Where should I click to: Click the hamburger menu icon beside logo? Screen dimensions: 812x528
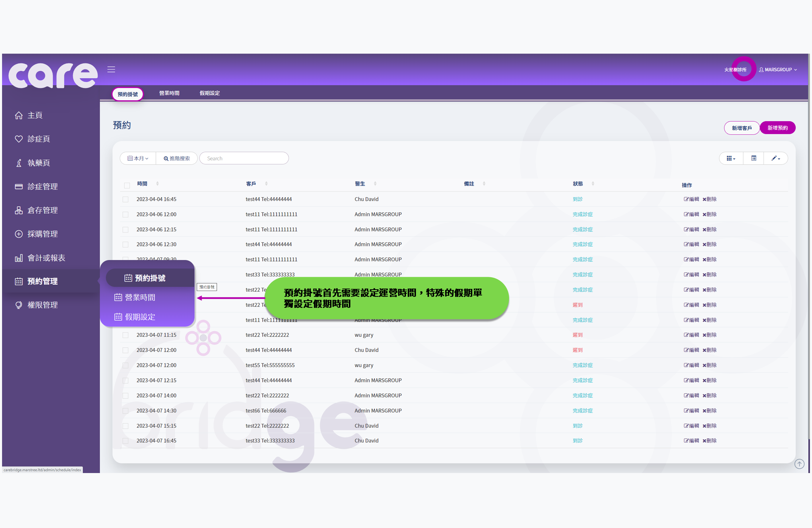111,69
